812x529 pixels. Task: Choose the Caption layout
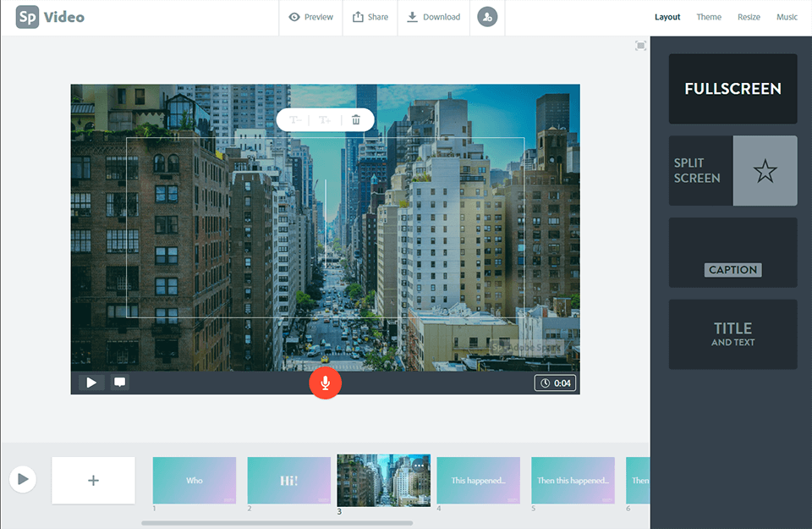click(732, 252)
